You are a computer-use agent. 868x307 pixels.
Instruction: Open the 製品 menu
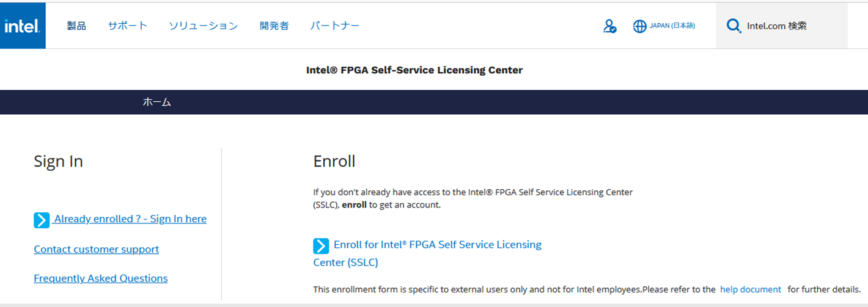76,26
